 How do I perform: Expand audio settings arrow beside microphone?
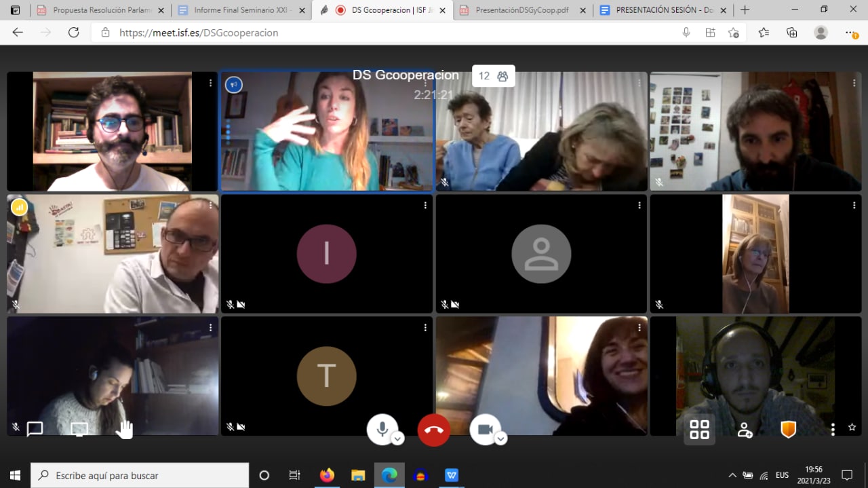pyautogui.click(x=398, y=439)
